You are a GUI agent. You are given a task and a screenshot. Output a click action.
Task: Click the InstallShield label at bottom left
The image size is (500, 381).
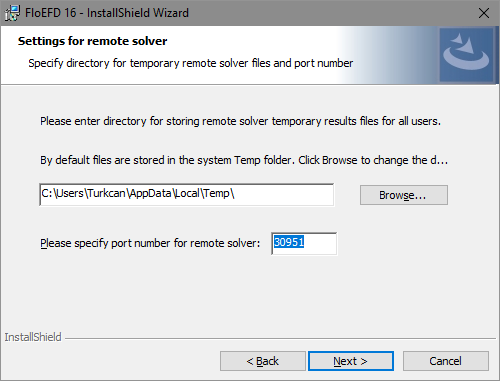pos(33,337)
